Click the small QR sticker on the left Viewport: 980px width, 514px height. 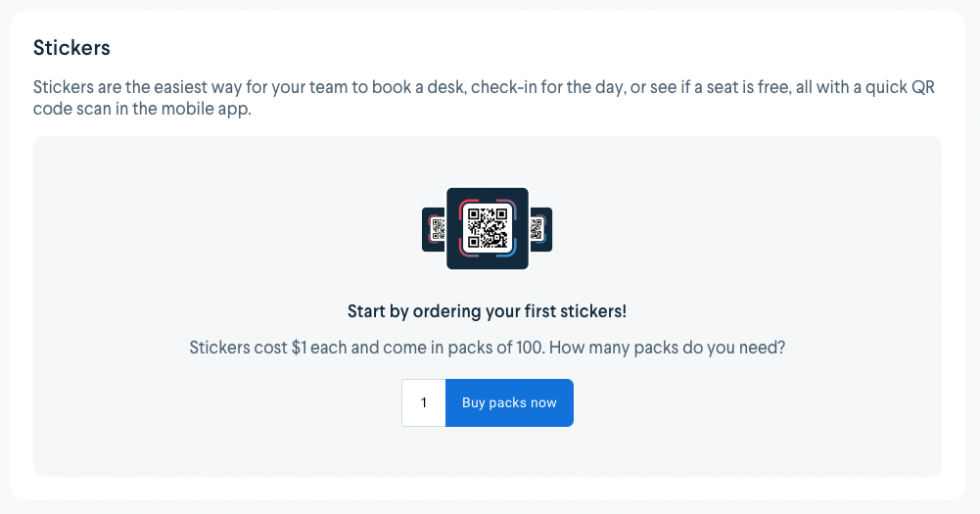[x=434, y=229]
